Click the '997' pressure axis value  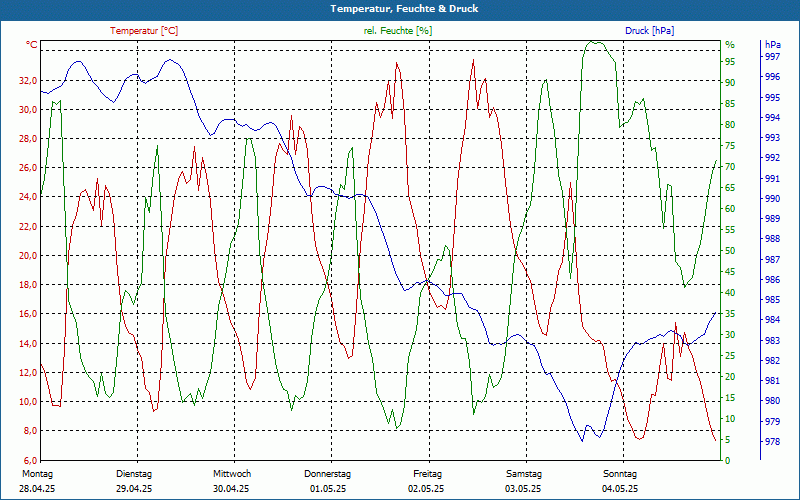tap(773, 57)
